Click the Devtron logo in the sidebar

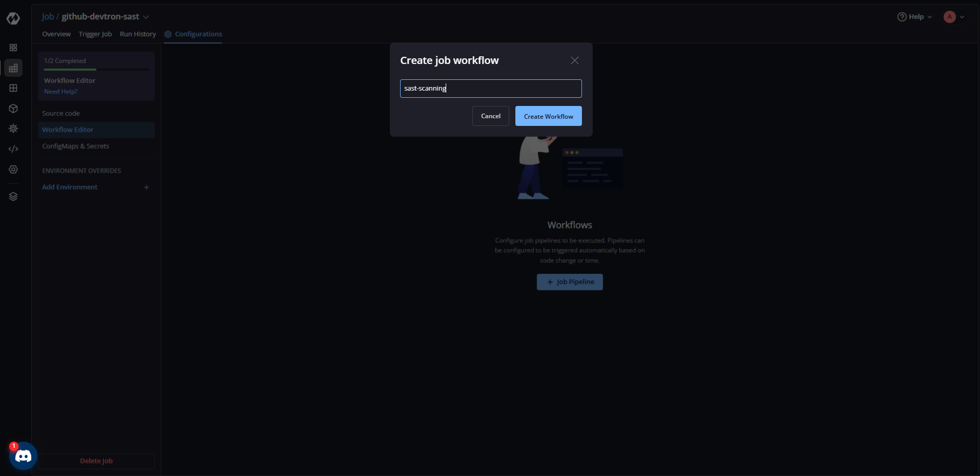coord(13,18)
